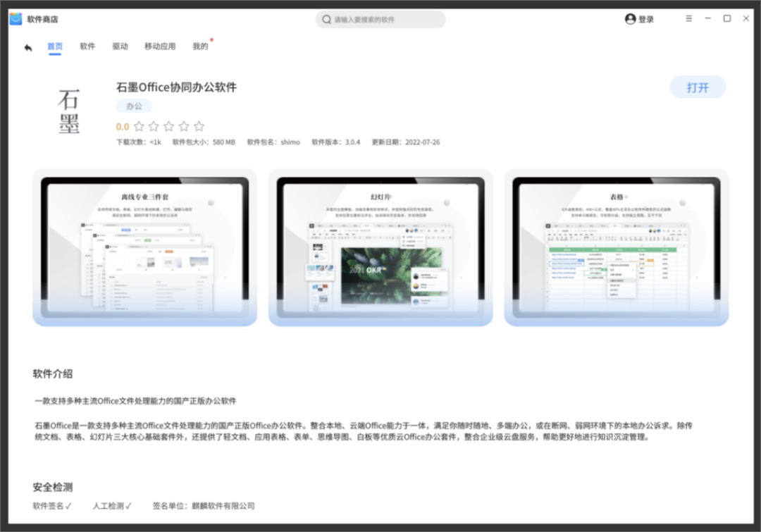This screenshot has width=761, height=532.
Task: Rate the app three stars
Action: click(x=169, y=127)
